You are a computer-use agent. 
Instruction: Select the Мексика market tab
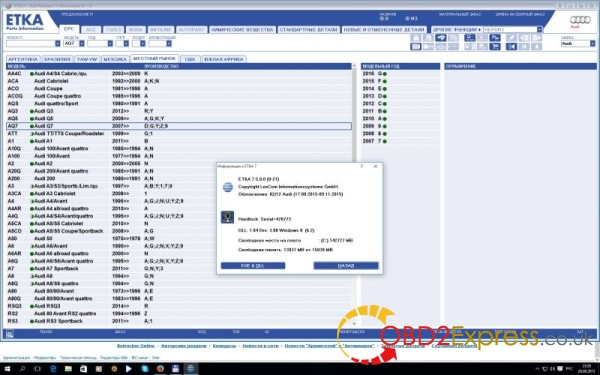pos(115,59)
